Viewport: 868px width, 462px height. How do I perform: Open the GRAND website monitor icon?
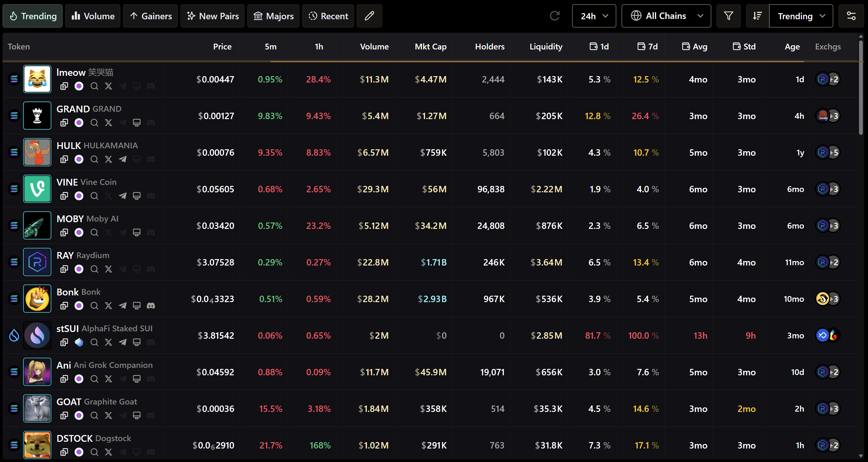136,123
